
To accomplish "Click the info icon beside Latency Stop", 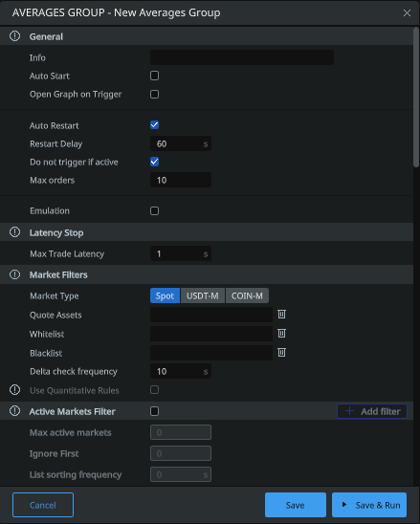I will coord(14,232).
